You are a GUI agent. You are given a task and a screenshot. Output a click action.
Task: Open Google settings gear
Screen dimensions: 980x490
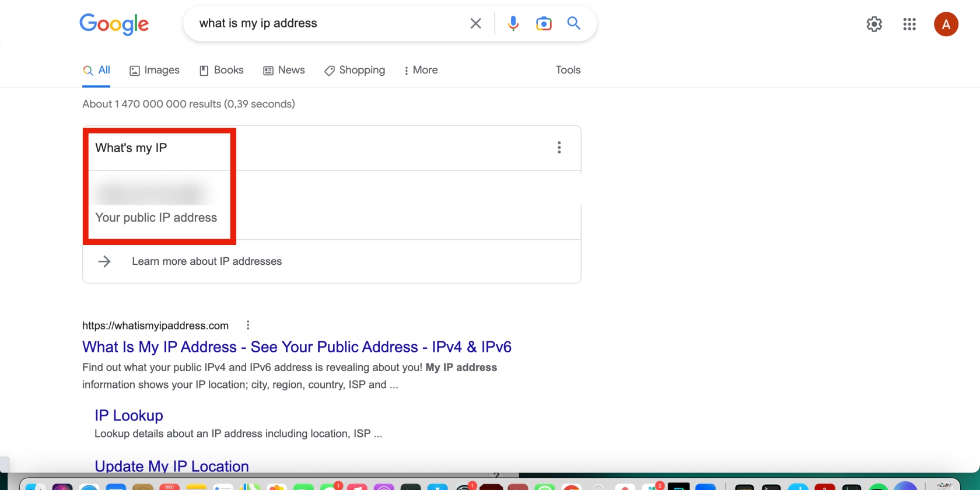[874, 24]
